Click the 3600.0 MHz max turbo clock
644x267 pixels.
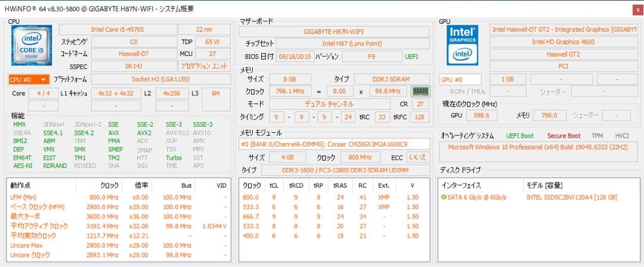click(104, 216)
